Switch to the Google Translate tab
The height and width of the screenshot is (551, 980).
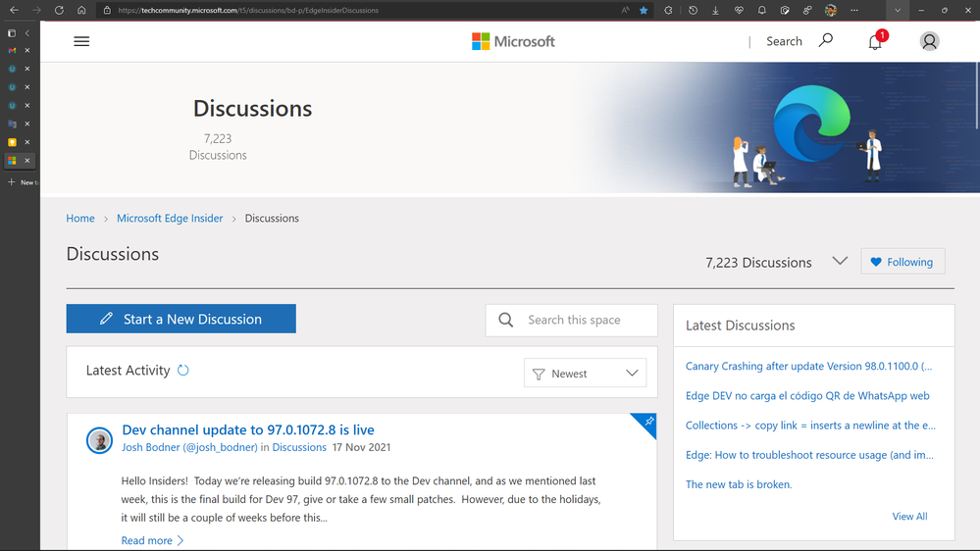point(12,124)
